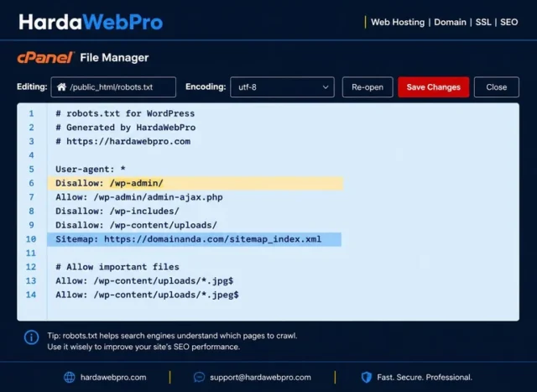The width and height of the screenshot is (537, 392).
Task: Click the /public_html/robots.txt path field
Action: click(x=113, y=87)
